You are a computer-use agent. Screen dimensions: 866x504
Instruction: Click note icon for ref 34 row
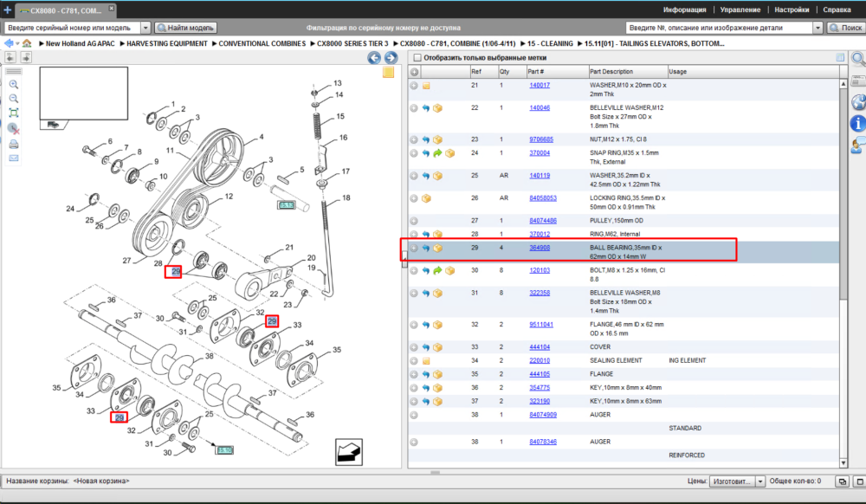[426, 361]
